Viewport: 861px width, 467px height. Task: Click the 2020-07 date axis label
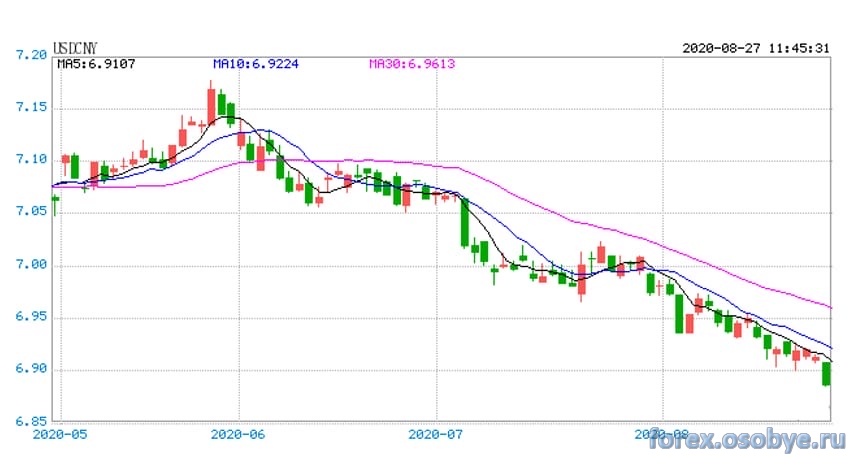[x=435, y=435]
